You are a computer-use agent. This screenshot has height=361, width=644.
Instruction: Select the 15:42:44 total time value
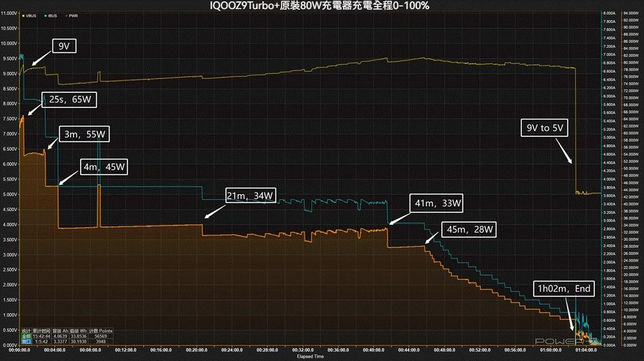(x=41, y=336)
